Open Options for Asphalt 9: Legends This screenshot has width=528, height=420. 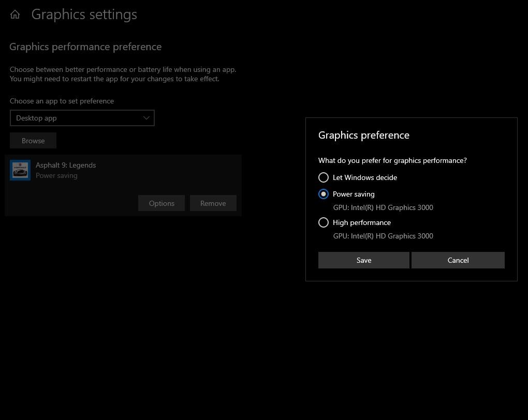[162, 203]
